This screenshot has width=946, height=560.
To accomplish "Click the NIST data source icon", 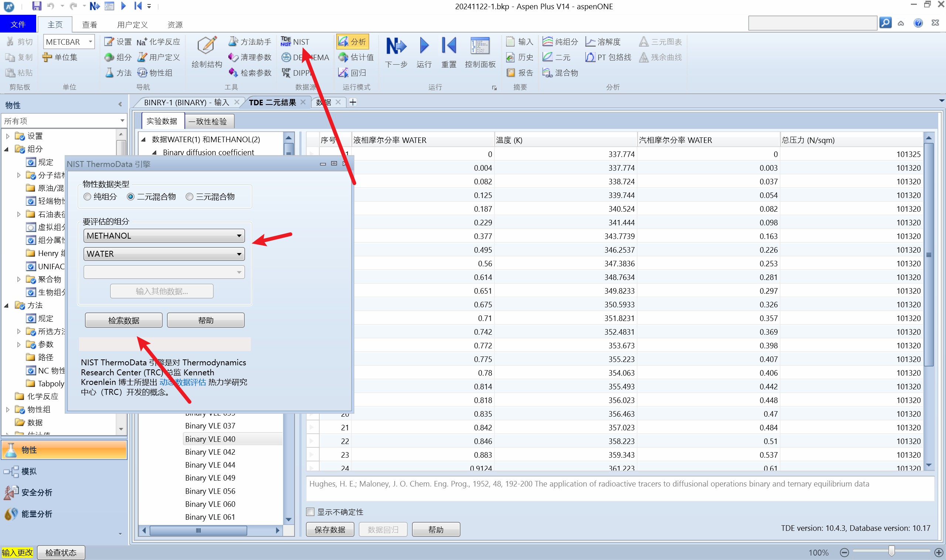I will 295,41.
